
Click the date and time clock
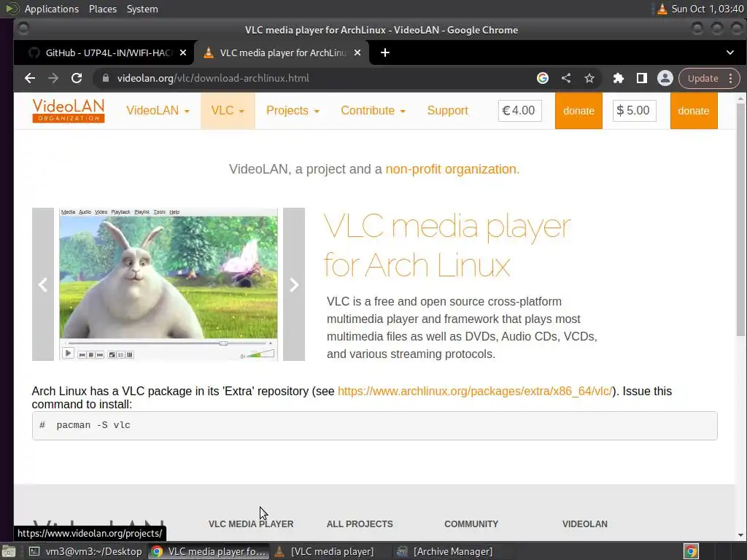708,9
